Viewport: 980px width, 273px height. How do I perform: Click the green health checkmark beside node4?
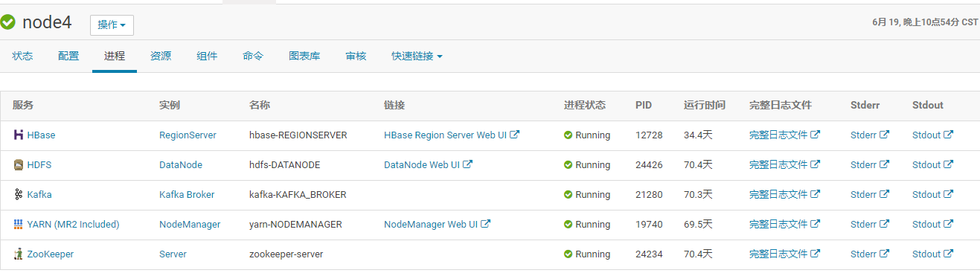[x=8, y=23]
